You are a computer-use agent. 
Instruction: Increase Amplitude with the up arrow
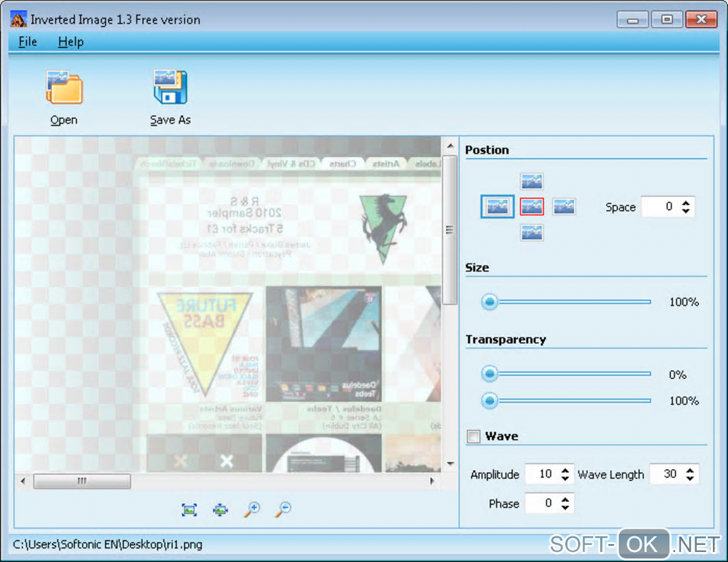(x=565, y=470)
